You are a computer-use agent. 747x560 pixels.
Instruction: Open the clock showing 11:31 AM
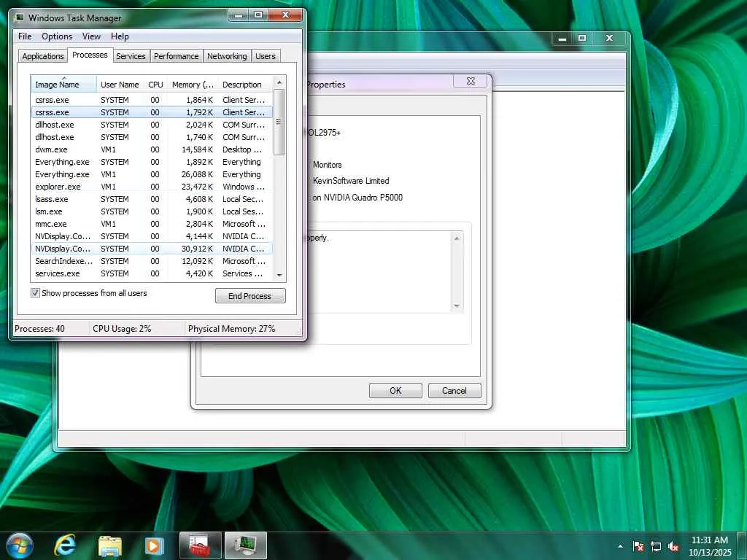(x=710, y=546)
